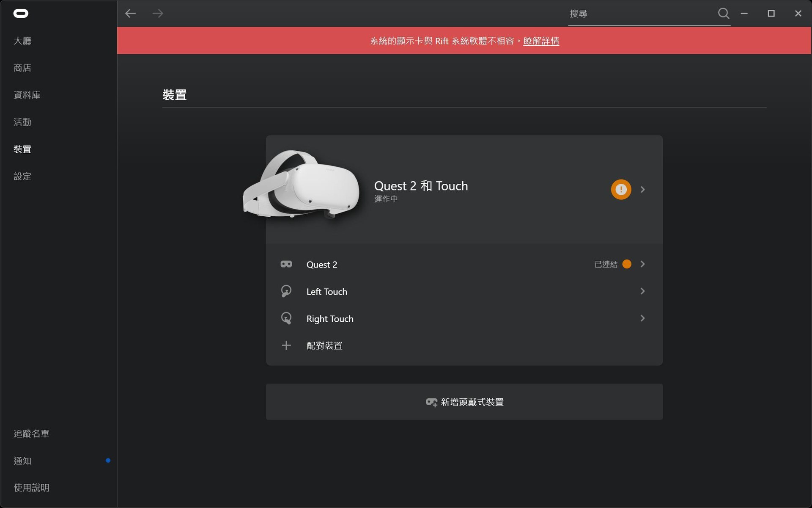The image size is (812, 508).
Task: Click the plus icon next to 配對裝置
Action: pos(286,345)
